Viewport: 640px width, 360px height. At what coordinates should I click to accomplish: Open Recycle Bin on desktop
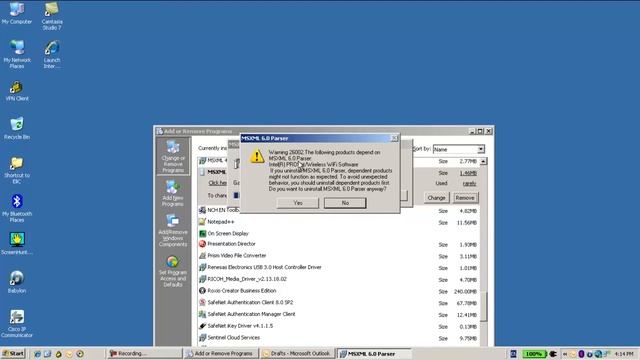[x=17, y=129]
